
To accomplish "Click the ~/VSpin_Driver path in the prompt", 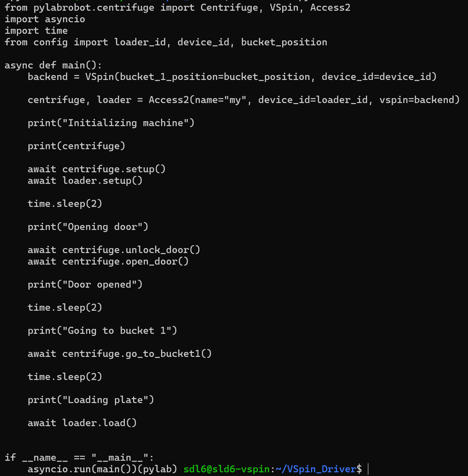I will coord(316,469).
